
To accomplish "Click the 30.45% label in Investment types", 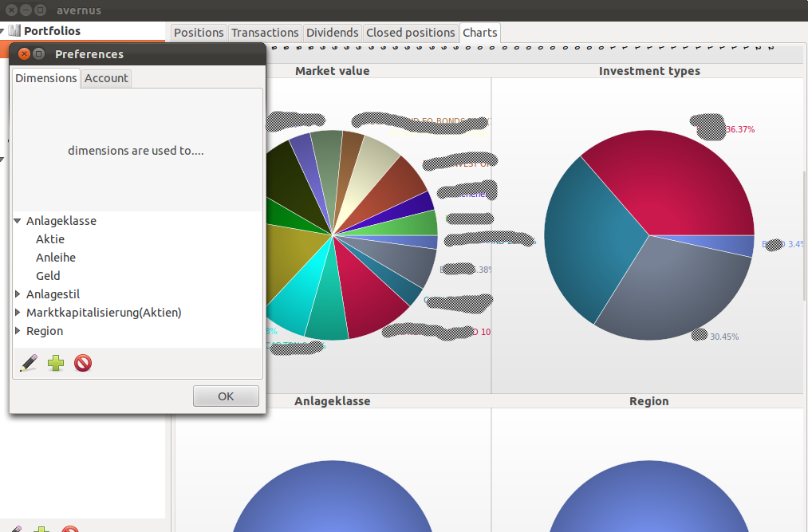I will click(724, 337).
